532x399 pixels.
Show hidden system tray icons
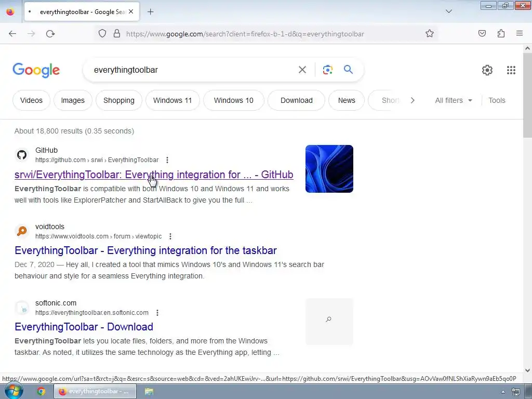[503, 392]
